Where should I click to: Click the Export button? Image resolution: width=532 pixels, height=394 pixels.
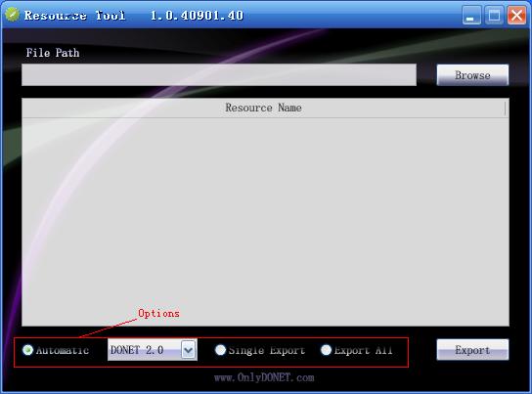472,350
